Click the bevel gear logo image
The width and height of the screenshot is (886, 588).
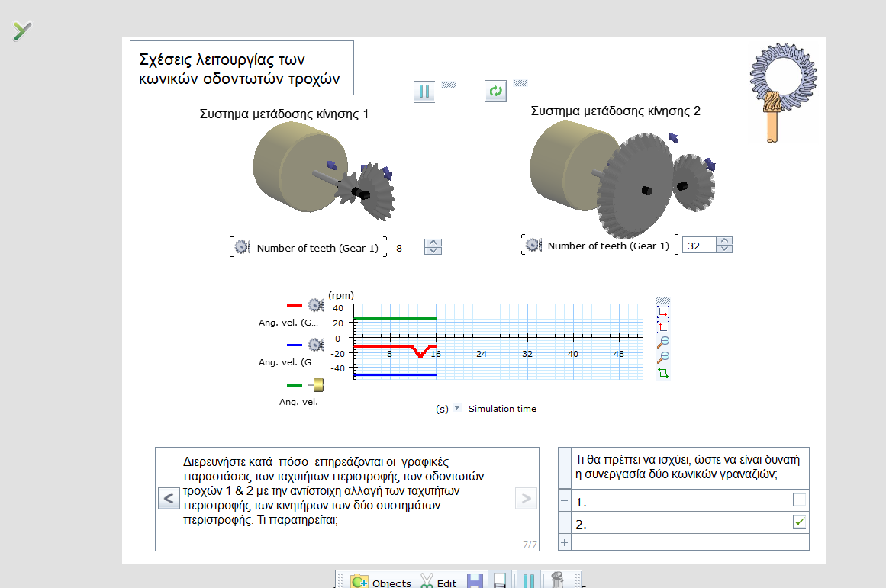click(782, 92)
